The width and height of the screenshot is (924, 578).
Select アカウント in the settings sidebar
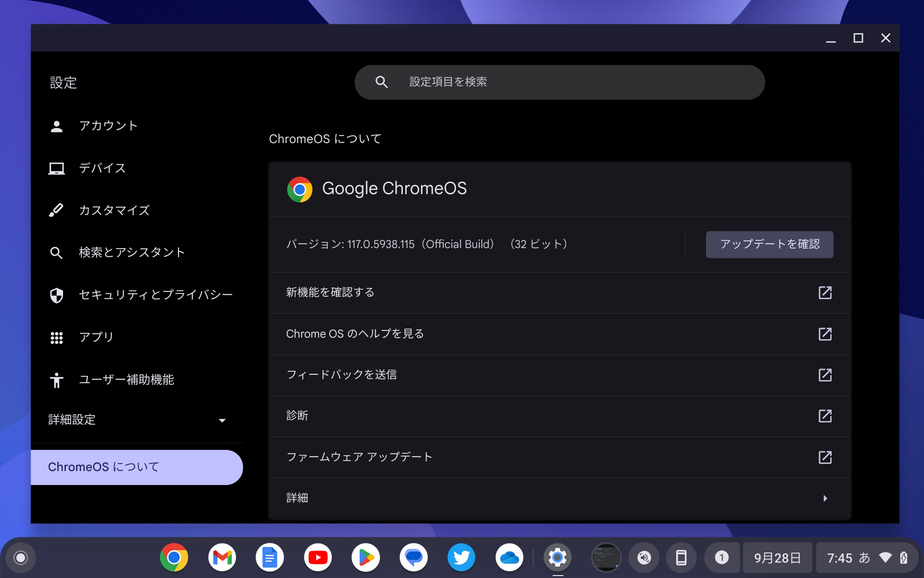click(x=108, y=125)
